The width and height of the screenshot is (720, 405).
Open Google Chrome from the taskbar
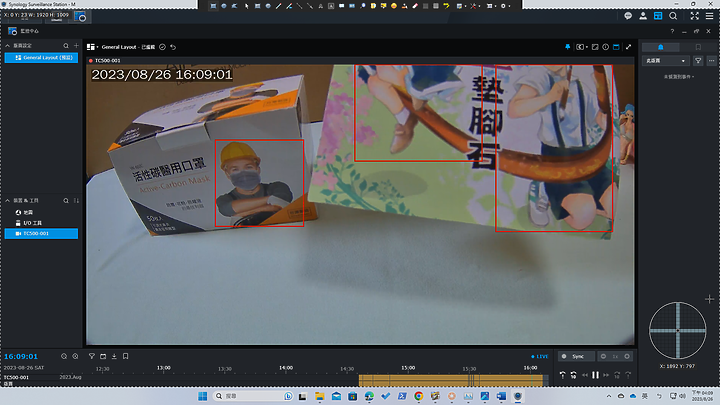click(418, 396)
